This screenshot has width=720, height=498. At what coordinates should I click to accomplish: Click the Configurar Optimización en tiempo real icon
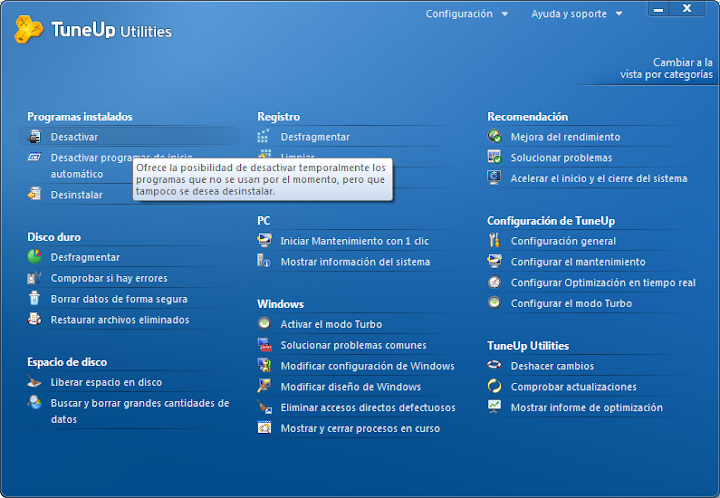coord(494,282)
